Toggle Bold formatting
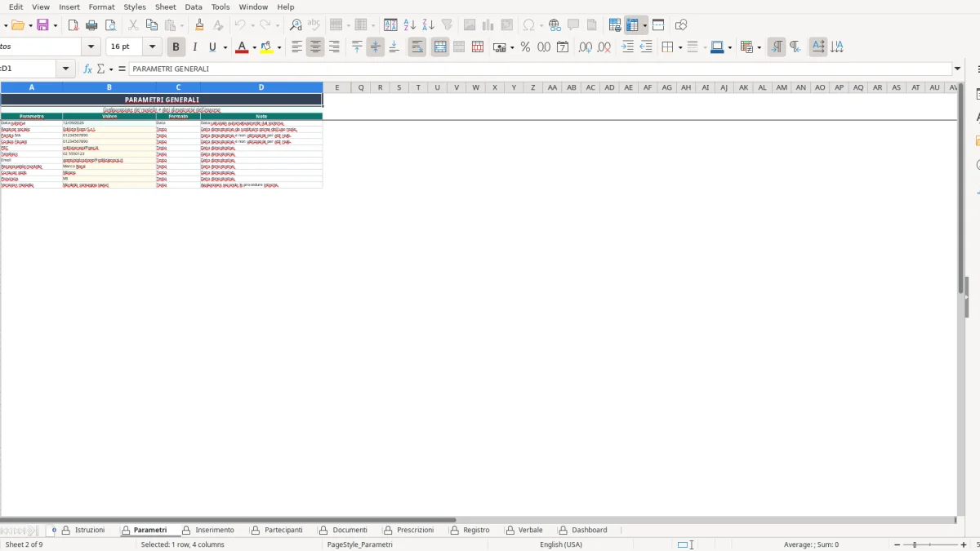The image size is (980, 551). pyautogui.click(x=175, y=47)
